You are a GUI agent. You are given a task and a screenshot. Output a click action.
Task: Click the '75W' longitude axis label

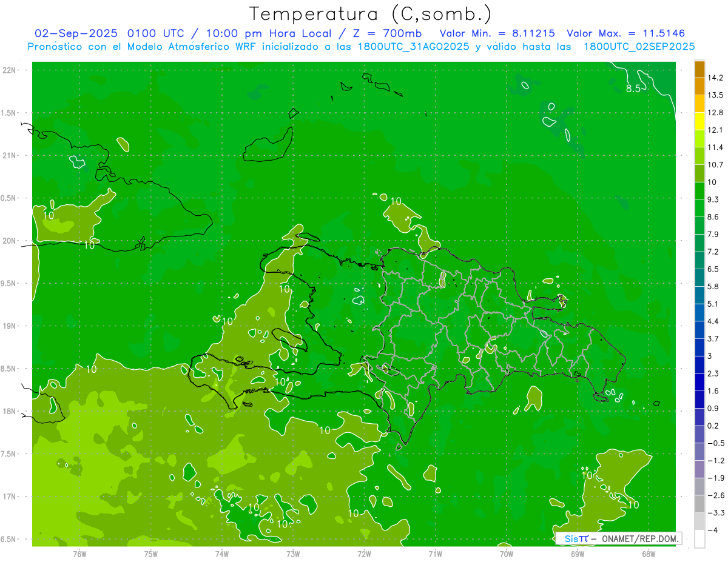(x=150, y=554)
